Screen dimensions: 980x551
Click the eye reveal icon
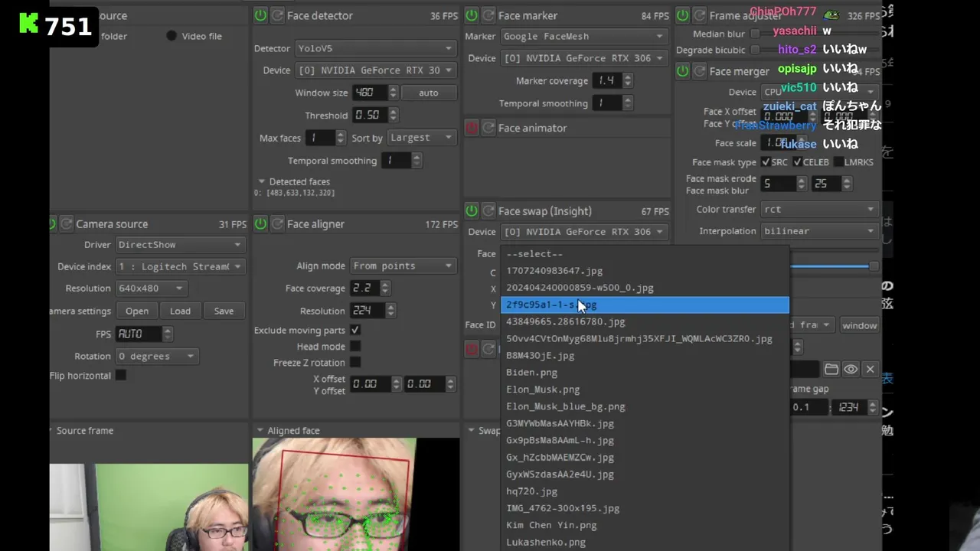(851, 370)
